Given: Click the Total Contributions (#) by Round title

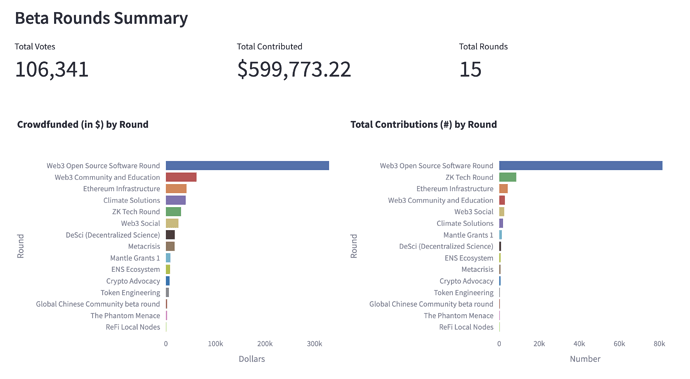Looking at the screenshot, I should (x=423, y=125).
